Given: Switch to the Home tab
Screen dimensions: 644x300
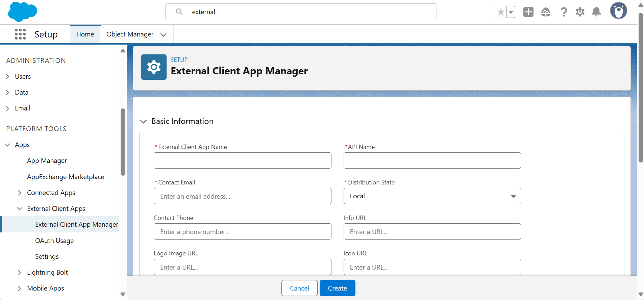Looking at the screenshot, I should tap(85, 34).
